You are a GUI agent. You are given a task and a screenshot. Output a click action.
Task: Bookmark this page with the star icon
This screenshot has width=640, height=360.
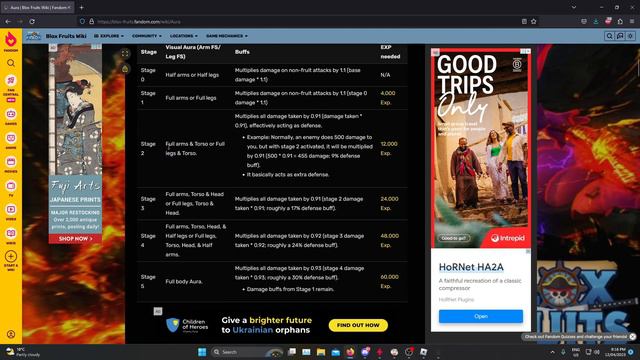click(x=533, y=21)
